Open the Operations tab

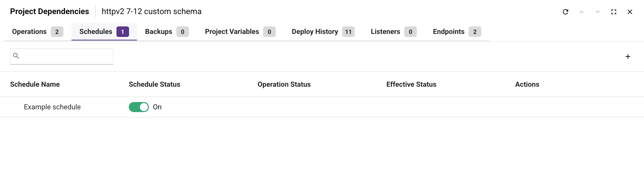(x=37, y=32)
